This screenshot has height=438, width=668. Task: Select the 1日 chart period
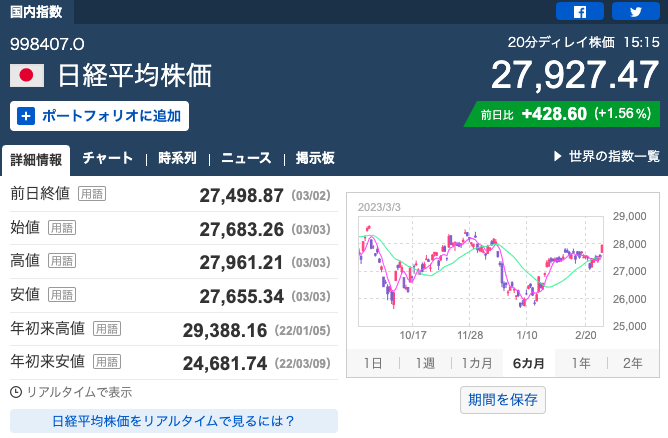point(372,363)
